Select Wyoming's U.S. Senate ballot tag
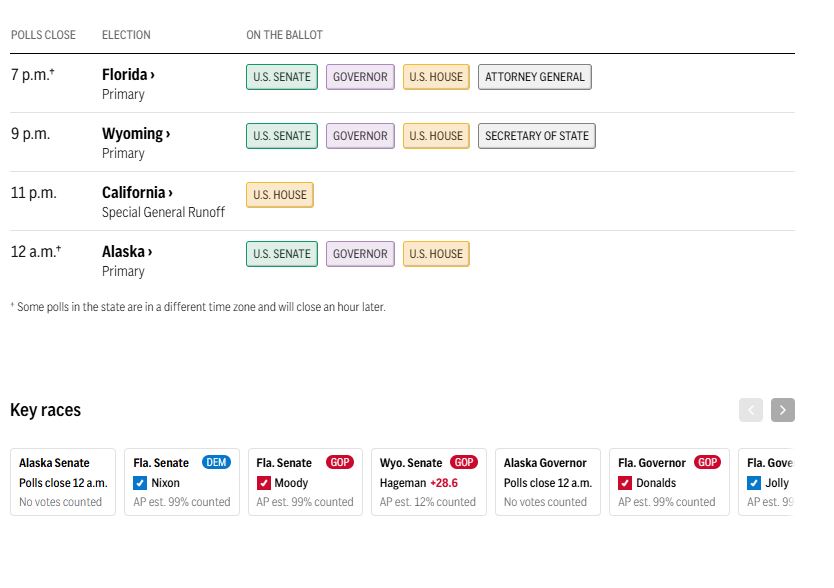The width and height of the screenshot is (834, 588). pyautogui.click(x=282, y=136)
